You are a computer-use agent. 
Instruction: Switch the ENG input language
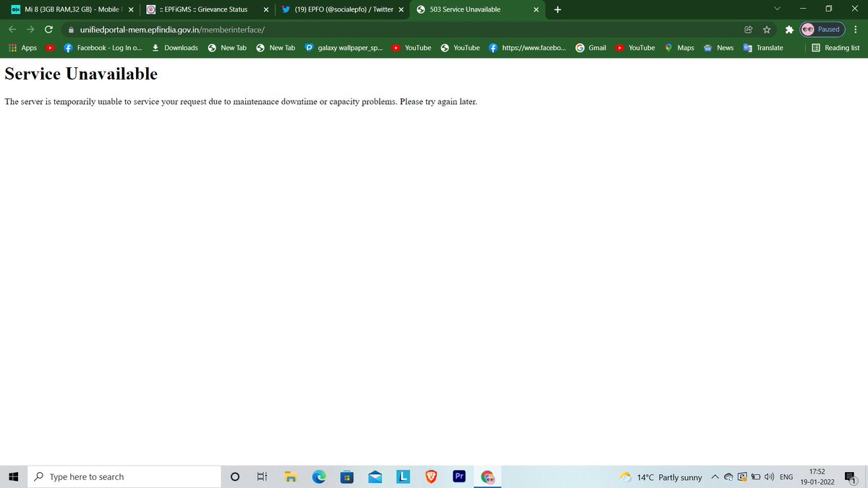coord(786,477)
